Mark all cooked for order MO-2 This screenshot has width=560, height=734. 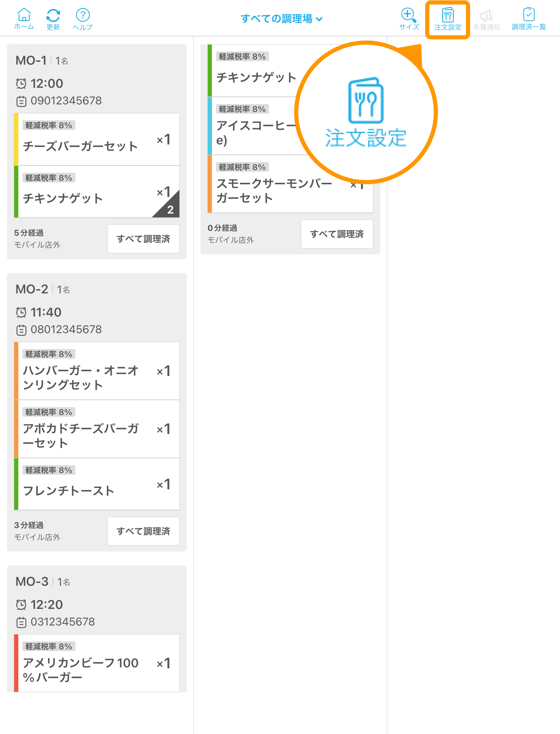pos(143,531)
